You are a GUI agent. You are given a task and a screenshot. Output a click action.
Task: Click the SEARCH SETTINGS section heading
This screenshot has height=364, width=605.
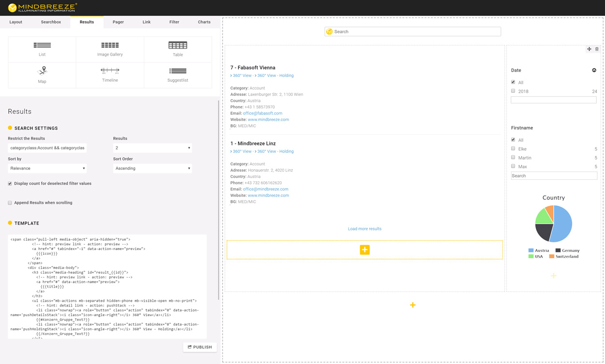(x=36, y=128)
